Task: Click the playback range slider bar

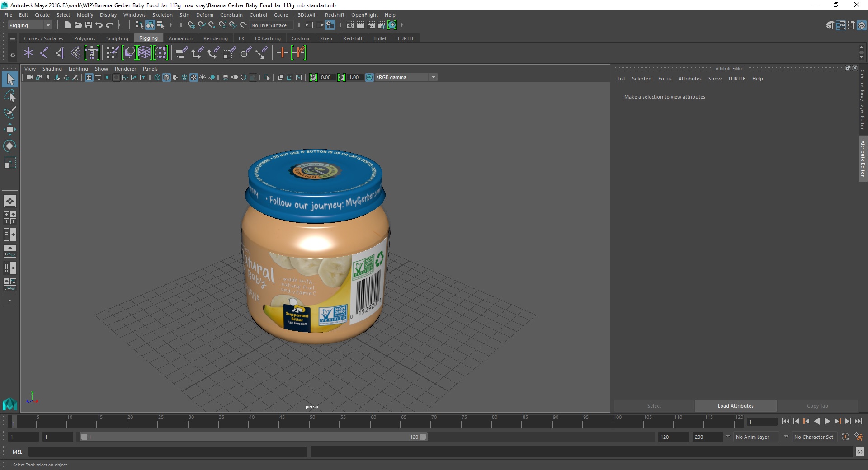Action: 253,437
